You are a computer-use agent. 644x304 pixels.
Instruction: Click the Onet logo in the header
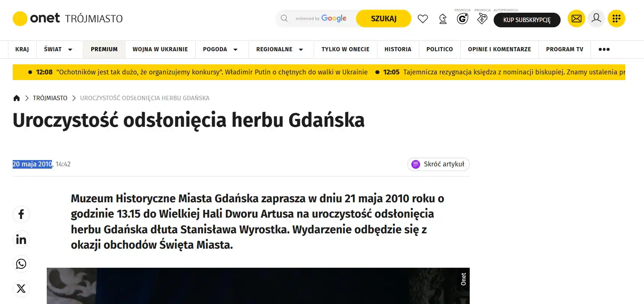pyautogui.click(x=37, y=18)
